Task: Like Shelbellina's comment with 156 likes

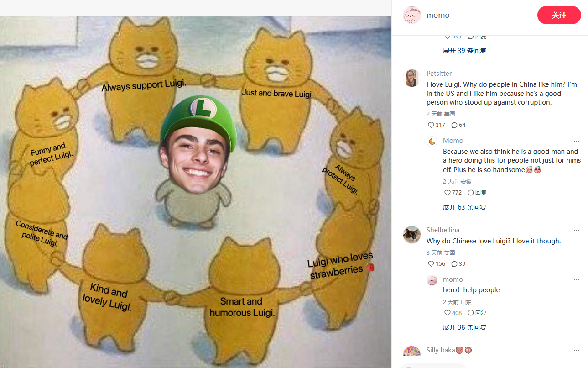Action: pos(436,264)
